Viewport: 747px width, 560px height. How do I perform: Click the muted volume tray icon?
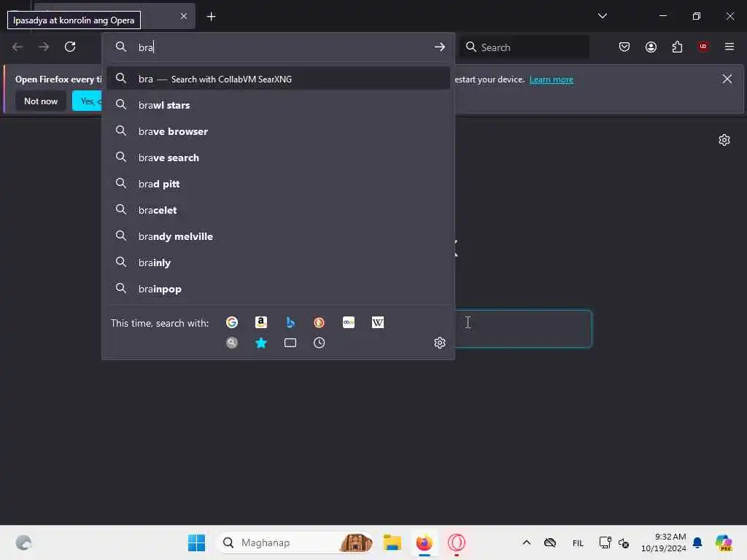click(624, 542)
